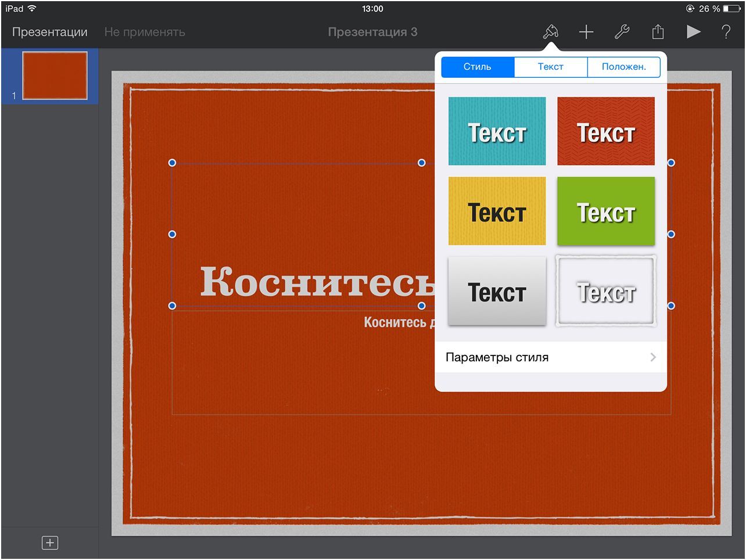Start presentation with the Play icon
The image size is (746, 560).
(x=693, y=32)
